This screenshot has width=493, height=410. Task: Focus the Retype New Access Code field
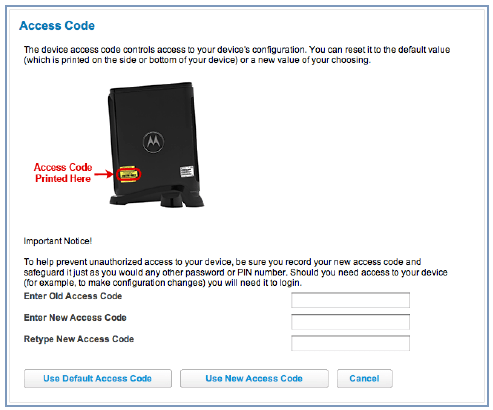coord(350,343)
